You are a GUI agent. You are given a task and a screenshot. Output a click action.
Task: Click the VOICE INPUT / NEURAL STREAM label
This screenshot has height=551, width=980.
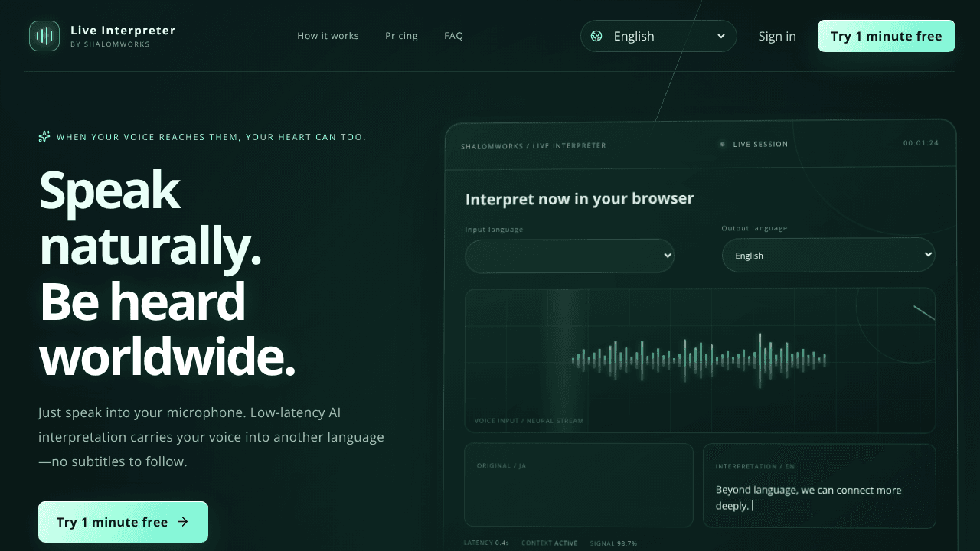pos(529,421)
